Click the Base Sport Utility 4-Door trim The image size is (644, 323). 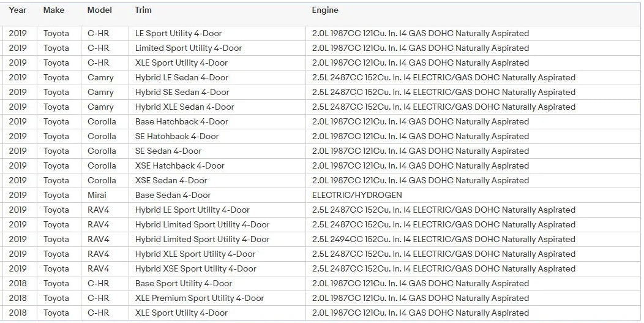tap(184, 284)
